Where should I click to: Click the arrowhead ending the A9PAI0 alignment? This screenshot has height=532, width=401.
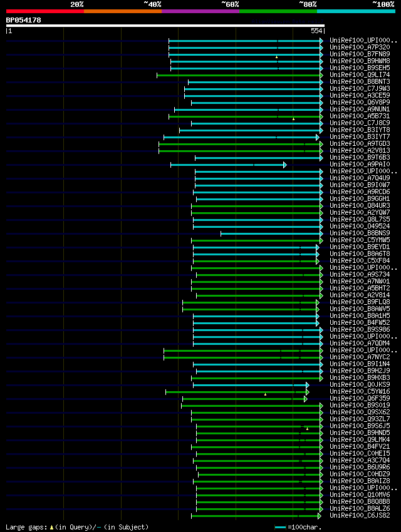(x=285, y=165)
